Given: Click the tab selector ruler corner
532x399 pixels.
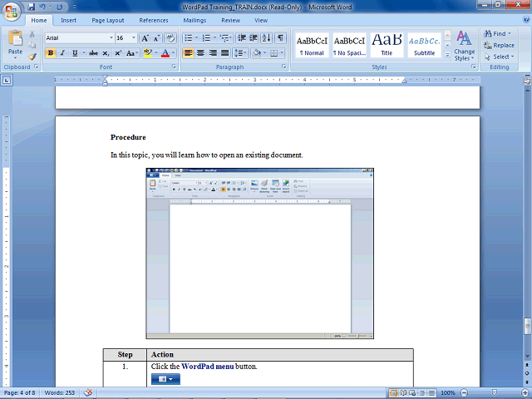Looking at the screenshot, I should pos(7,81).
